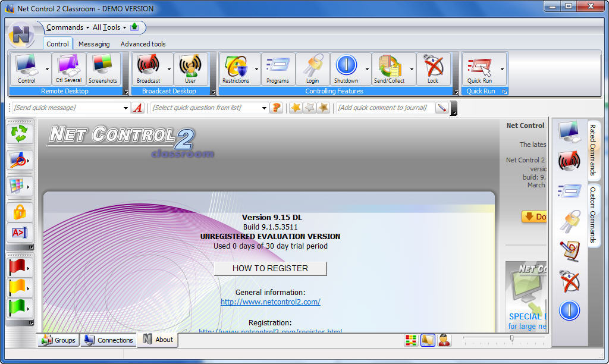Click the Quick Run icon
609x364 pixels.
[480, 69]
